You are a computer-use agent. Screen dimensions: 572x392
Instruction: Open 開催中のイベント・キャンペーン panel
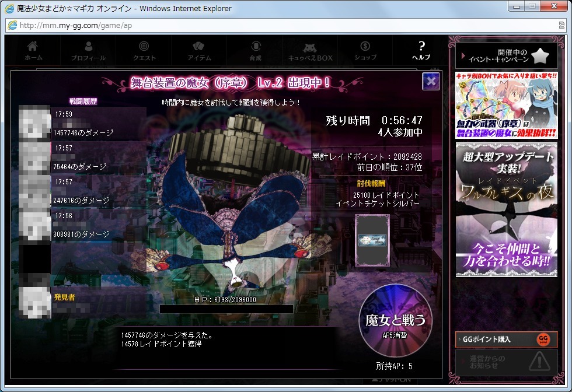(x=507, y=56)
